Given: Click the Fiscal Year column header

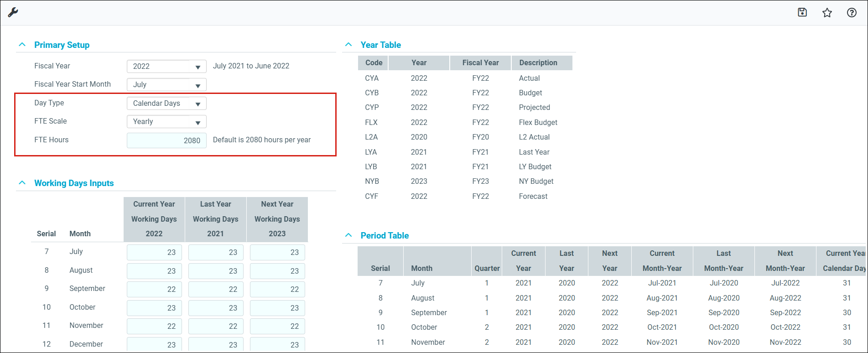Looking at the screenshot, I should pyautogui.click(x=480, y=63).
